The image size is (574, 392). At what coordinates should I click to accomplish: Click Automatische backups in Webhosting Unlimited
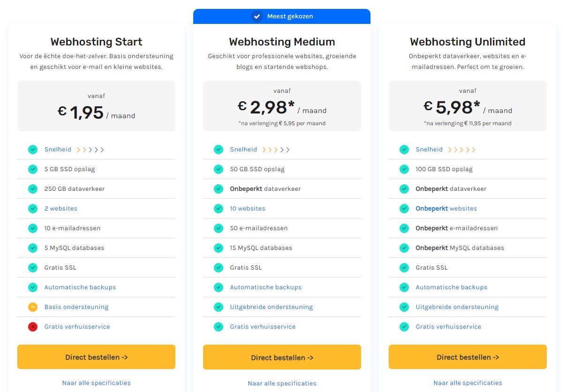point(451,287)
